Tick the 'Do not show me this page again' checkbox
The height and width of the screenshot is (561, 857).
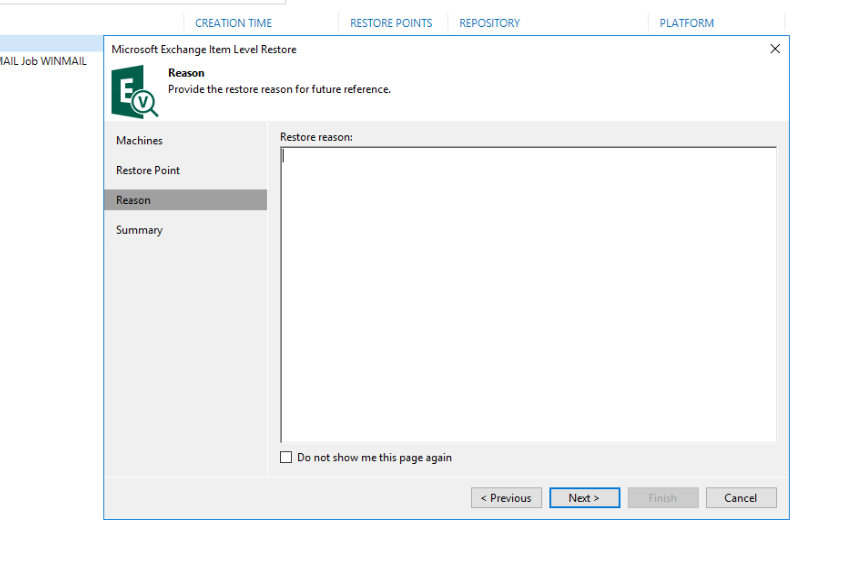(x=287, y=458)
